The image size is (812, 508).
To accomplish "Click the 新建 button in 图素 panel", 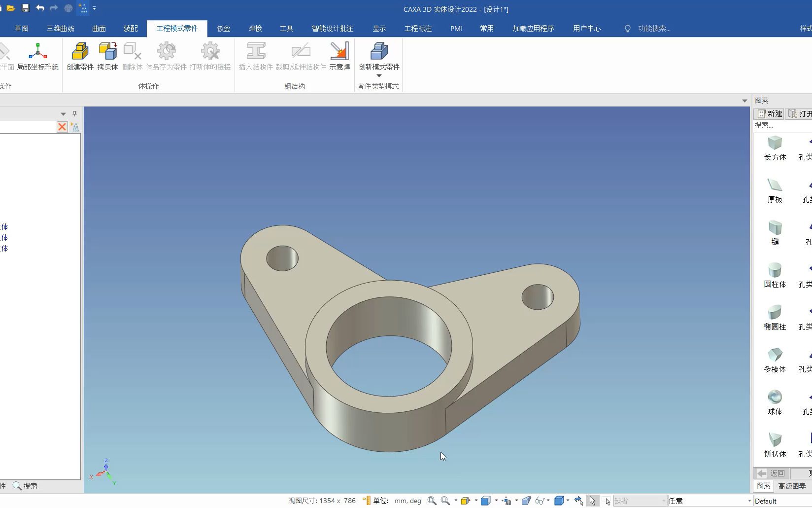I will [x=769, y=114].
